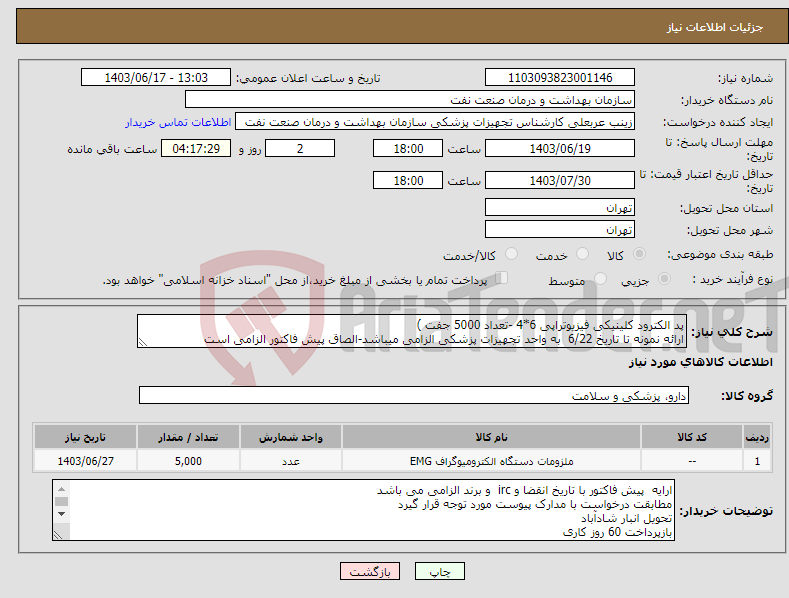789x598 pixels.
Task: Click scroll down arrow in buyer notes
Action: [61, 514]
